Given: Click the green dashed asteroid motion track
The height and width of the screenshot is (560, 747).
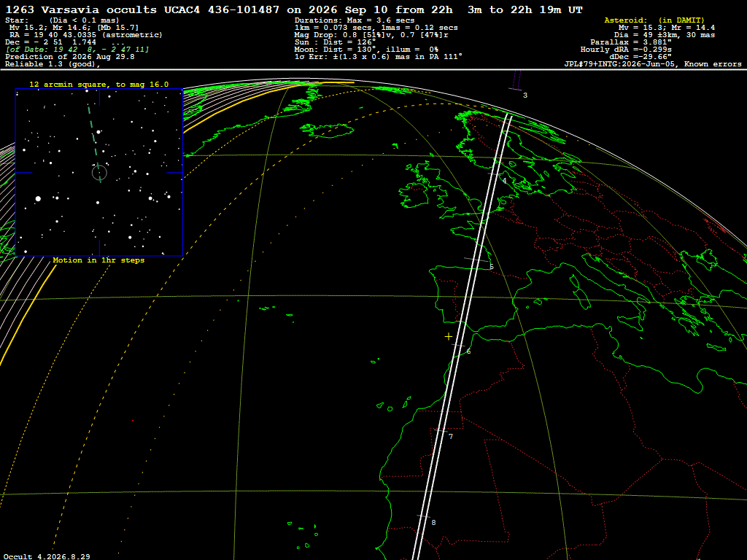Looking at the screenshot, I should click(94, 143).
